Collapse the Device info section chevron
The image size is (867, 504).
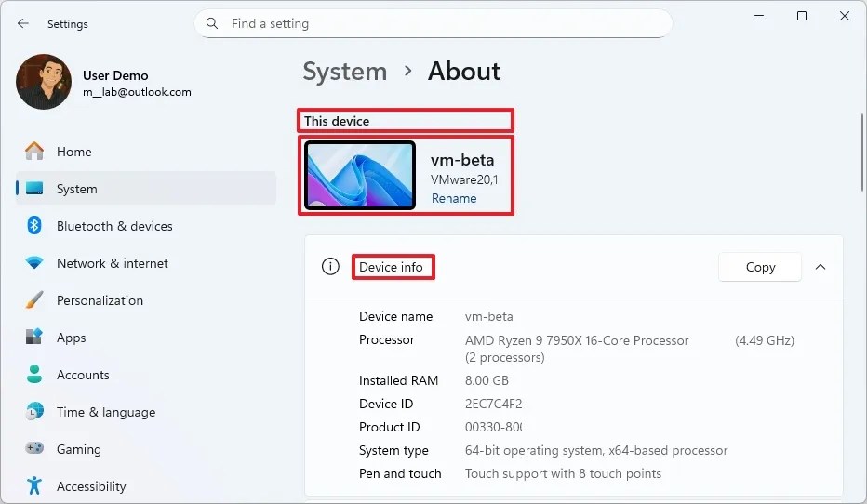[820, 267]
